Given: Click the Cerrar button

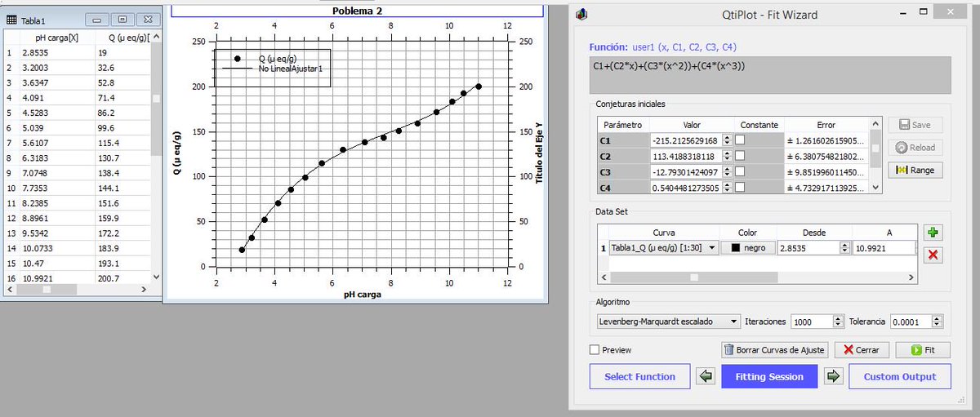Looking at the screenshot, I should point(862,349).
